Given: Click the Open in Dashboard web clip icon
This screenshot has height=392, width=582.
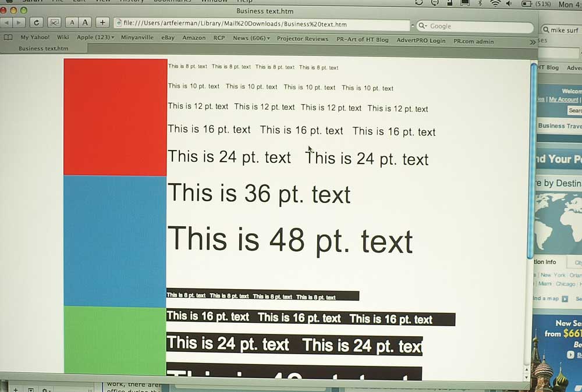Looking at the screenshot, I should point(54,23).
